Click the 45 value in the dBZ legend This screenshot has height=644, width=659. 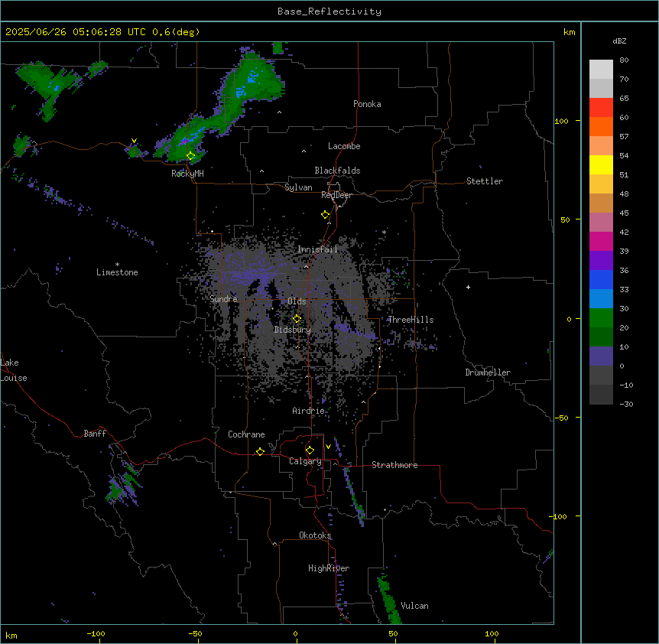624,213
